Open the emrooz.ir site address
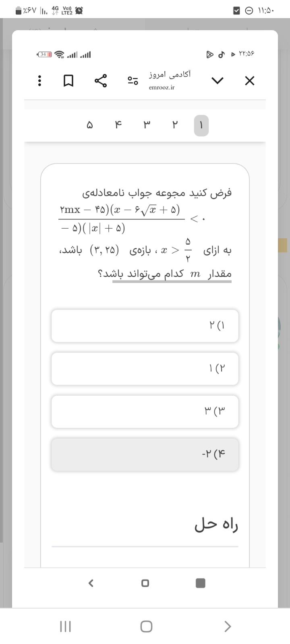The width and height of the screenshot is (290, 644). point(162,87)
